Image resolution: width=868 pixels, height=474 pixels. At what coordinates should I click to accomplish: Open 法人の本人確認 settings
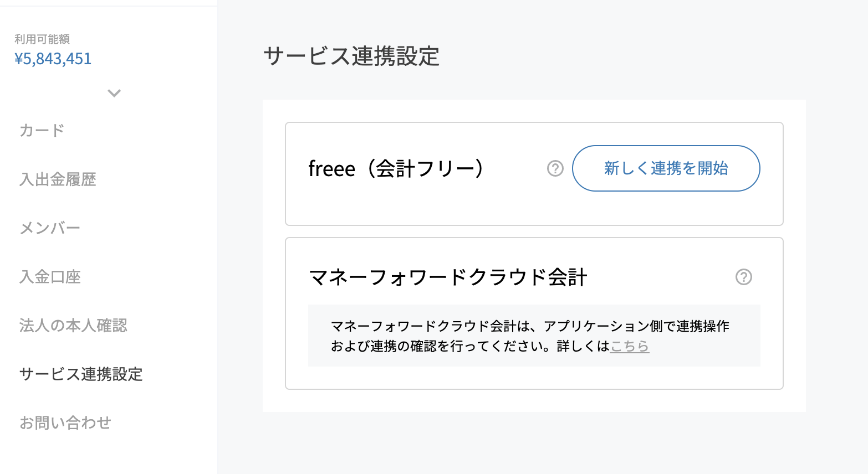pyautogui.click(x=73, y=326)
